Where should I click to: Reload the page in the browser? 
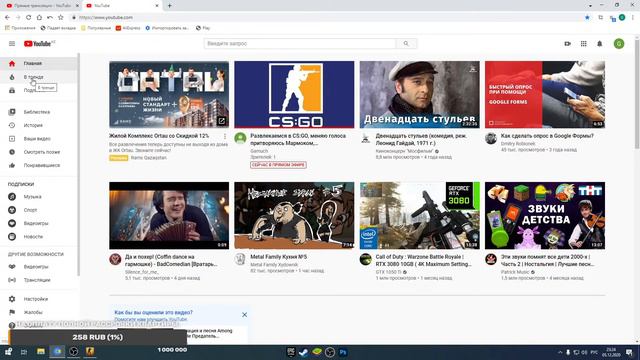coord(29,18)
